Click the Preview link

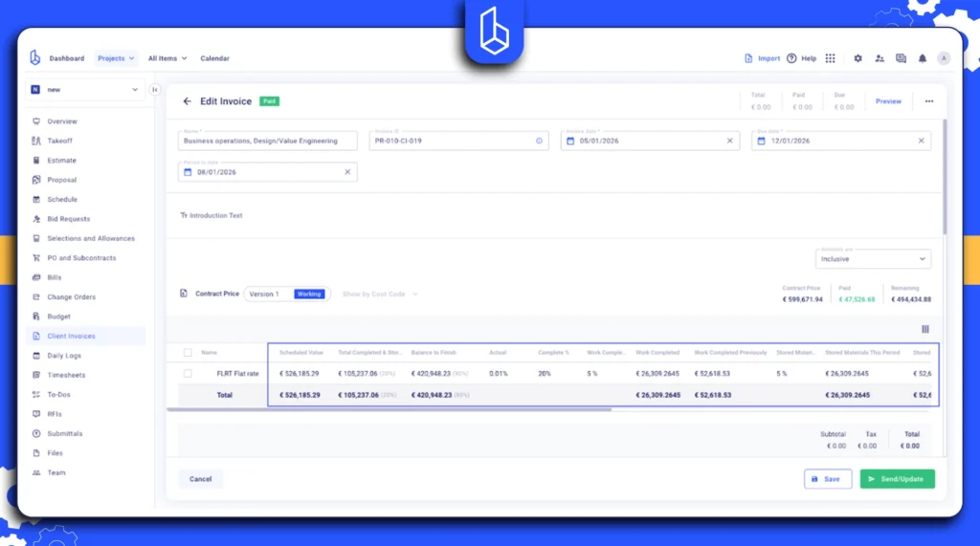coord(888,101)
